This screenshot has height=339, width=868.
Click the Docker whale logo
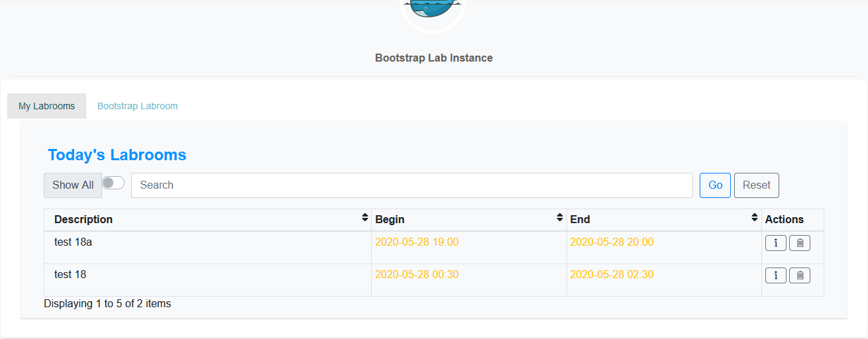[x=433, y=10]
